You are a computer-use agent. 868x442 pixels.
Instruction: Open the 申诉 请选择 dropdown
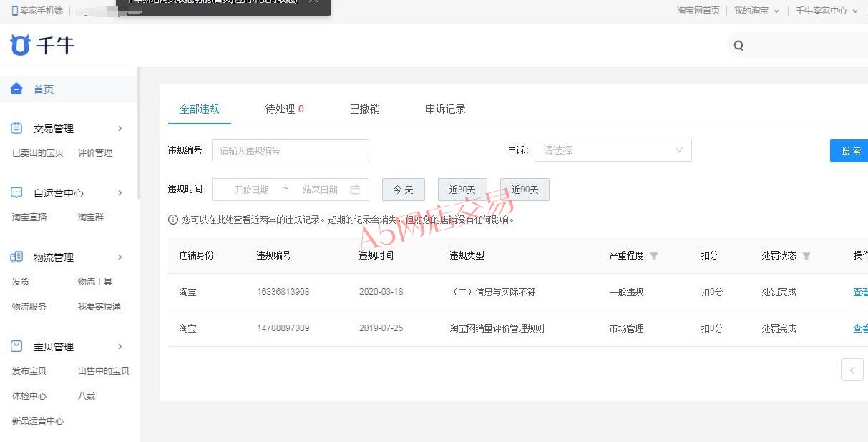pos(613,150)
